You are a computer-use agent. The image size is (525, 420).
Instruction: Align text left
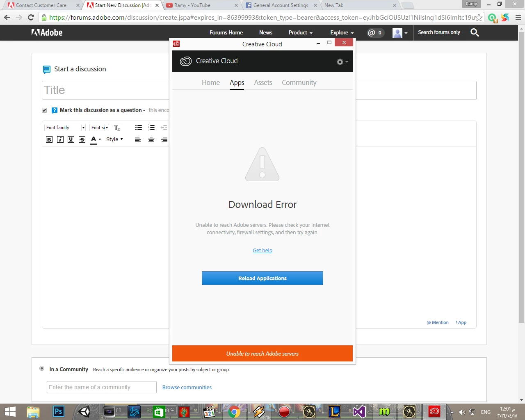tap(138, 139)
